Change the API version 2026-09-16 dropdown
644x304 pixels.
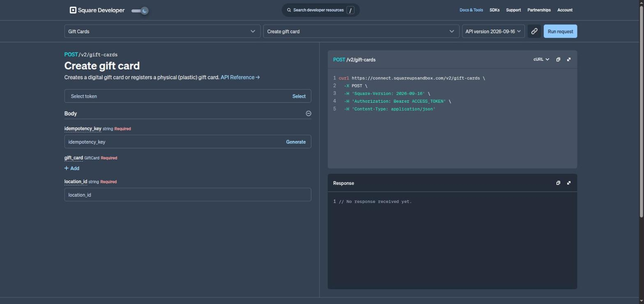493,31
